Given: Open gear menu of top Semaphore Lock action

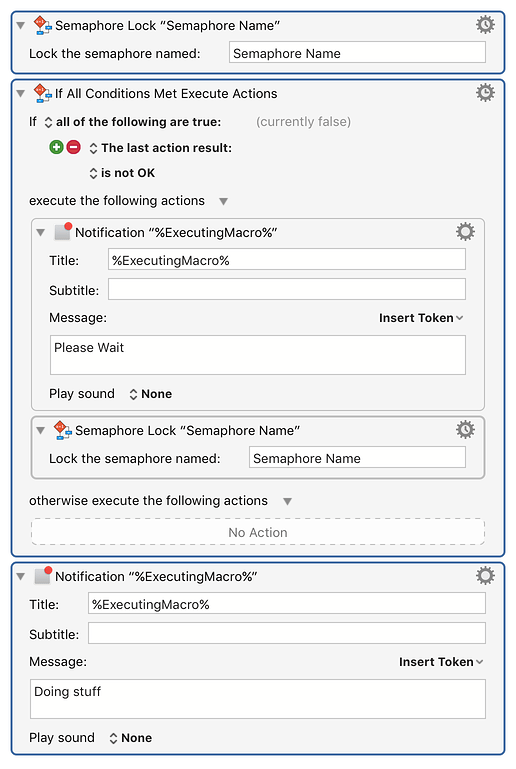Looking at the screenshot, I should click(x=485, y=25).
